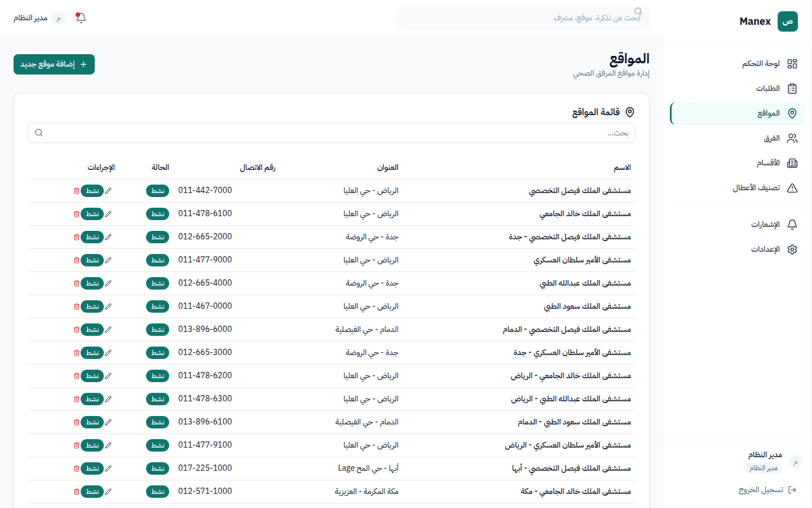Click the الحالة column header
Image resolution: width=812 pixels, height=508 pixels.
click(160, 168)
